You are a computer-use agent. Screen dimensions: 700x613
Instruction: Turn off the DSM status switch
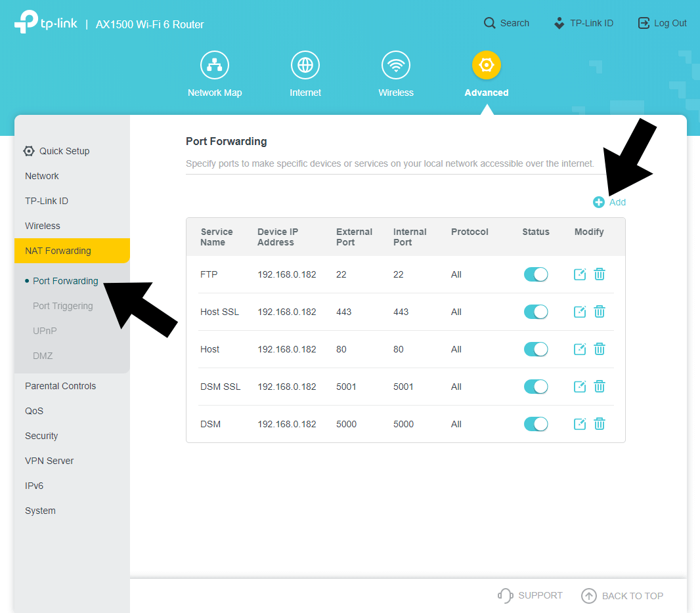[536, 424]
